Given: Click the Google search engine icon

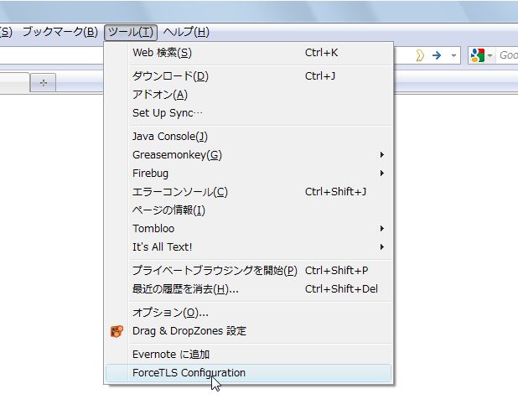Looking at the screenshot, I should [478, 55].
